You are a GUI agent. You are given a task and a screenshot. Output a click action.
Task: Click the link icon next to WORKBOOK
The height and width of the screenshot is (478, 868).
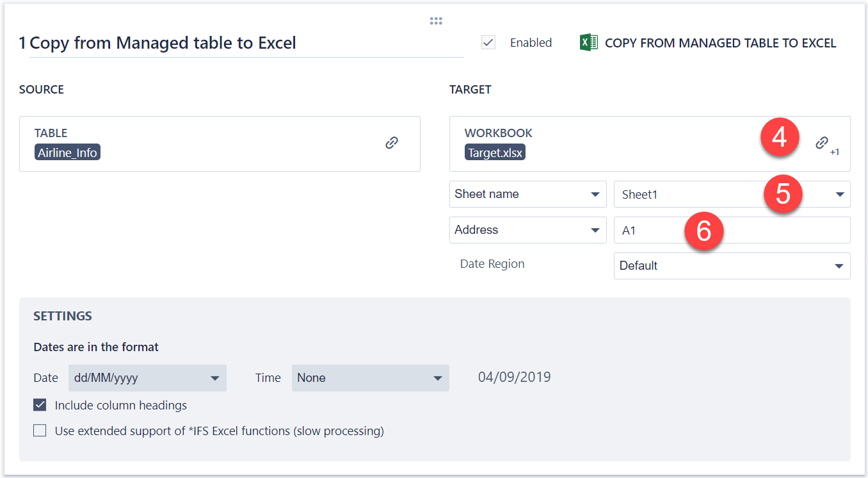(822, 142)
